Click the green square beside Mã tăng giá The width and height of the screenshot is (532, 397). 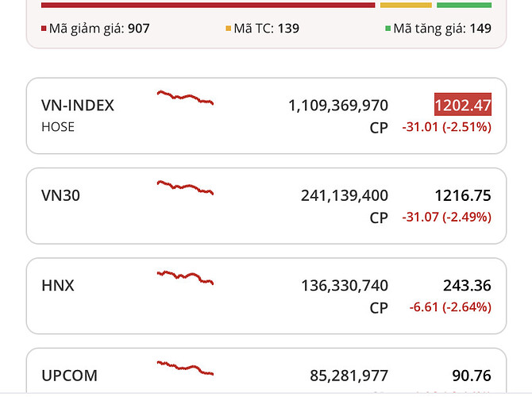[387, 29]
